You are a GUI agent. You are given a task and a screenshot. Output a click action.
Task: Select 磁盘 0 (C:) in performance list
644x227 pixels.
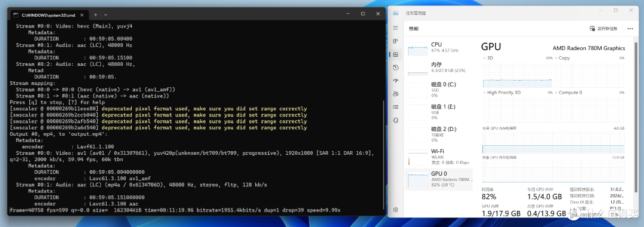(439, 89)
